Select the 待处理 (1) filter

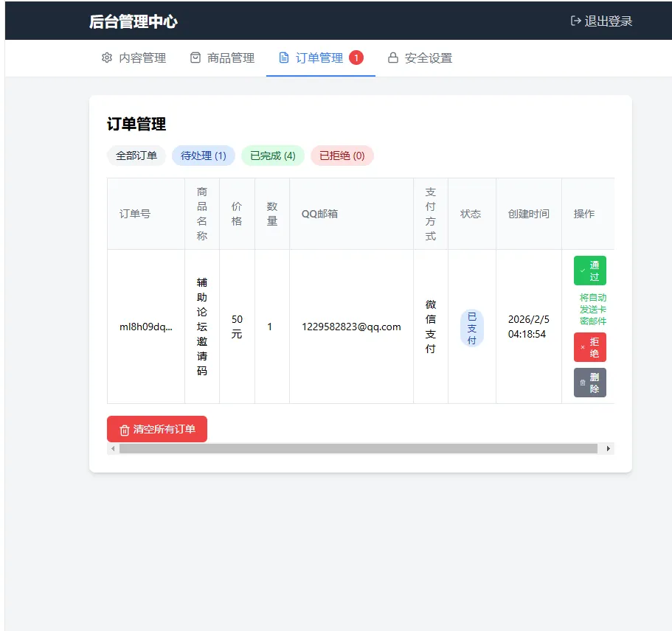click(x=203, y=156)
